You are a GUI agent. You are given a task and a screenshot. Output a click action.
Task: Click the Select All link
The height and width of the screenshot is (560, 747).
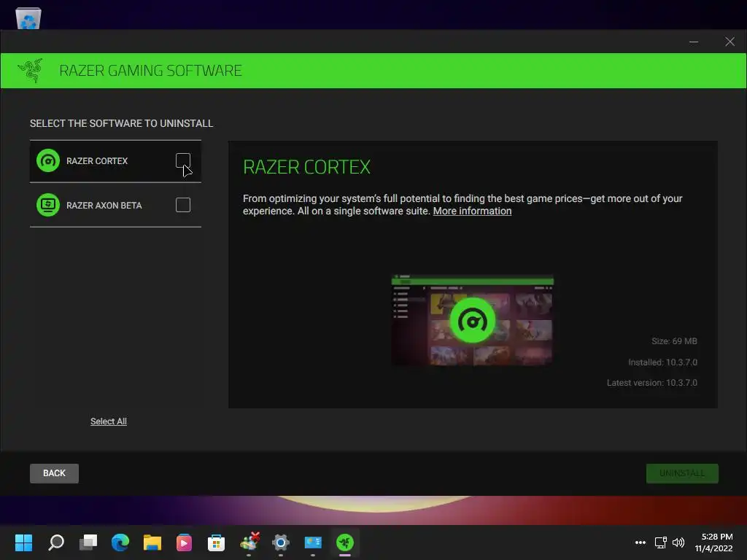[x=109, y=421]
